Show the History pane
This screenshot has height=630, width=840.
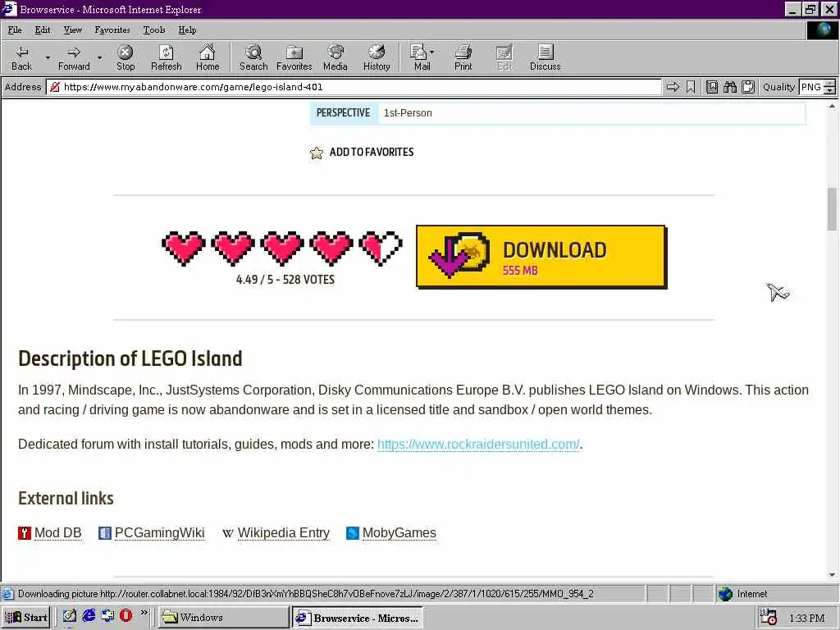click(x=377, y=58)
